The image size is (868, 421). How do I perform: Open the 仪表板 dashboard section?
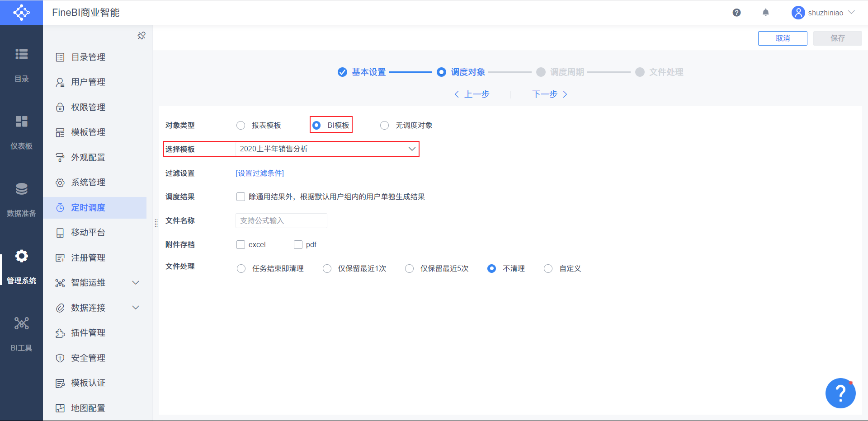[21, 133]
